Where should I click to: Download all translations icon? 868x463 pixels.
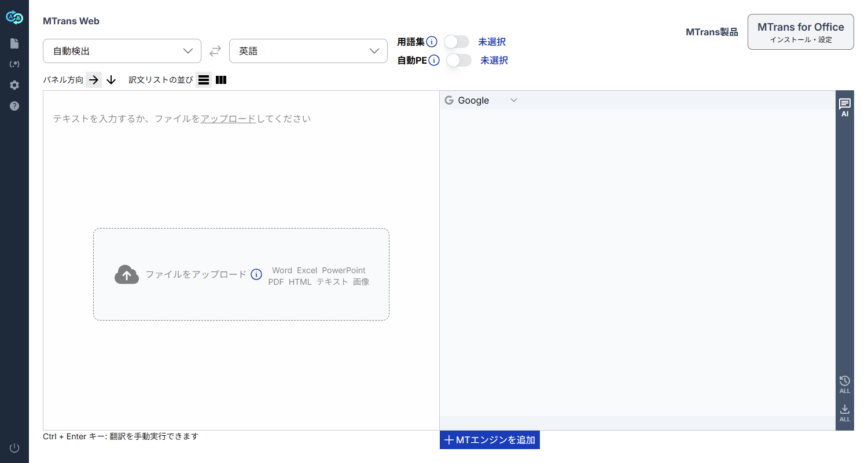844,413
